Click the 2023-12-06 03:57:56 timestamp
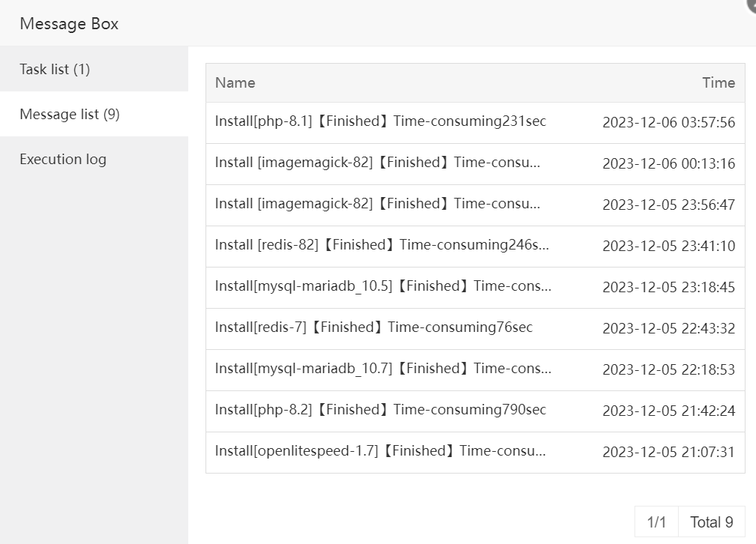Image resolution: width=756 pixels, height=544 pixels. pyautogui.click(x=668, y=122)
